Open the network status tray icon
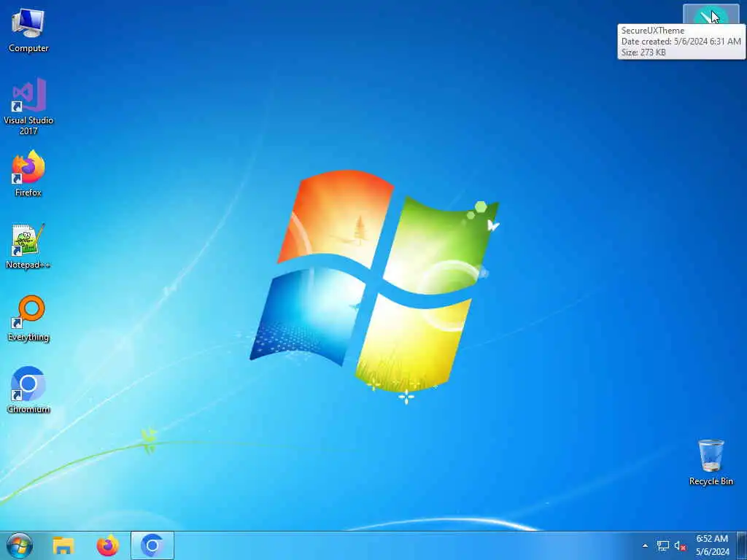Screen dimensions: 747x560 pos(662,545)
